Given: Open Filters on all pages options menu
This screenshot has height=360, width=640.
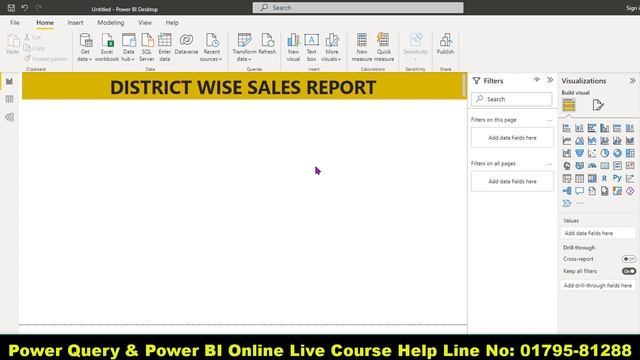Looking at the screenshot, I should 549,164.
